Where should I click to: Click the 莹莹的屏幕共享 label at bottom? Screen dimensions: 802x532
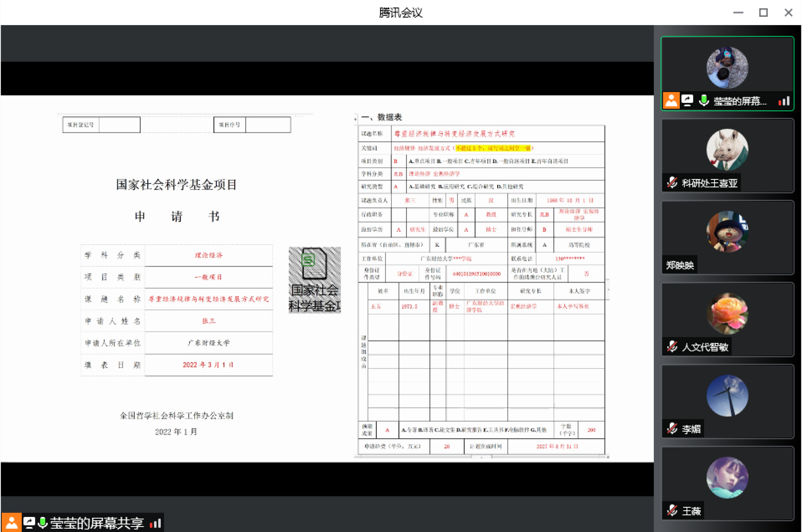pyautogui.click(x=97, y=523)
